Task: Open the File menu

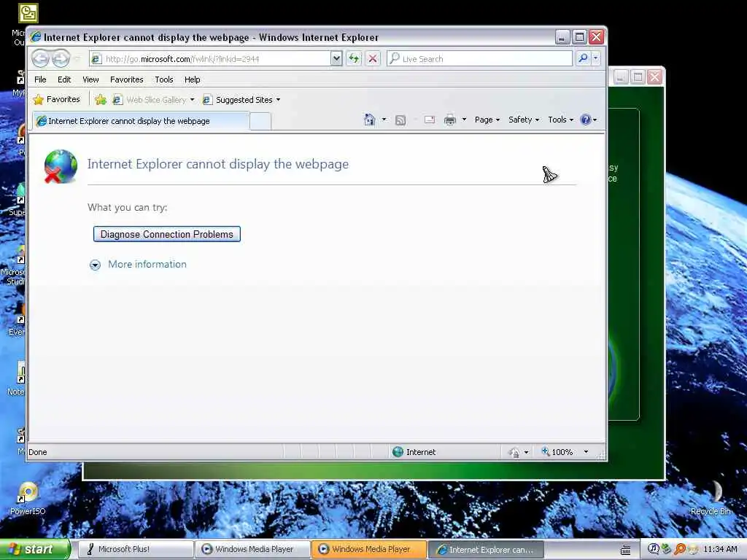Action: click(40, 79)
